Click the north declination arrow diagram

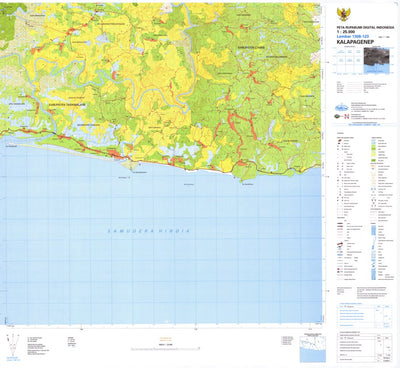tap(12, 346)
